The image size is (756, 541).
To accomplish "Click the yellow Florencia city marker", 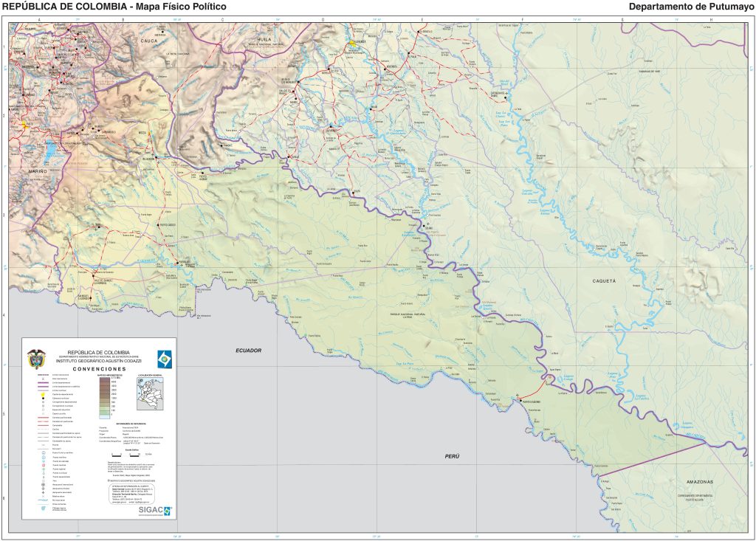I will coord(353,43).
